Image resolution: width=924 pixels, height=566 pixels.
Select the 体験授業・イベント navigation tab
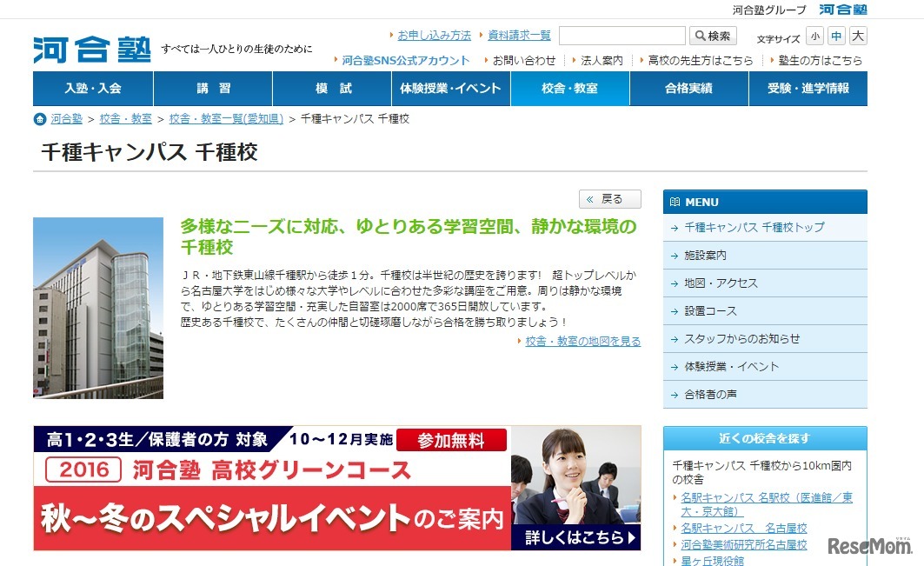click(451, 89)
